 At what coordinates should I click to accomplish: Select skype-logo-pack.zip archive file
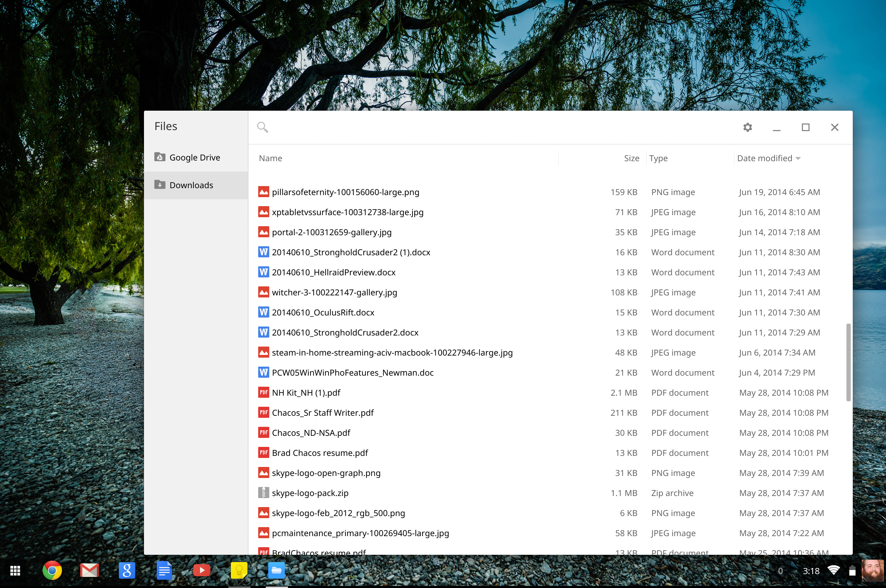pos(309,493)
